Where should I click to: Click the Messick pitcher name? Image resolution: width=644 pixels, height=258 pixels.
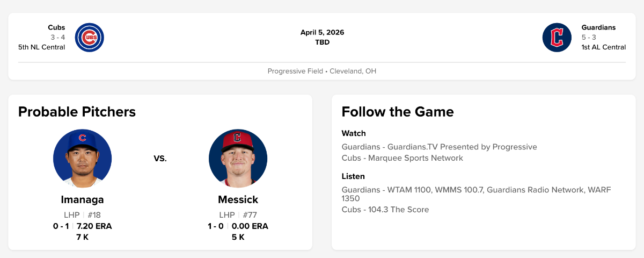coord(238,200)
